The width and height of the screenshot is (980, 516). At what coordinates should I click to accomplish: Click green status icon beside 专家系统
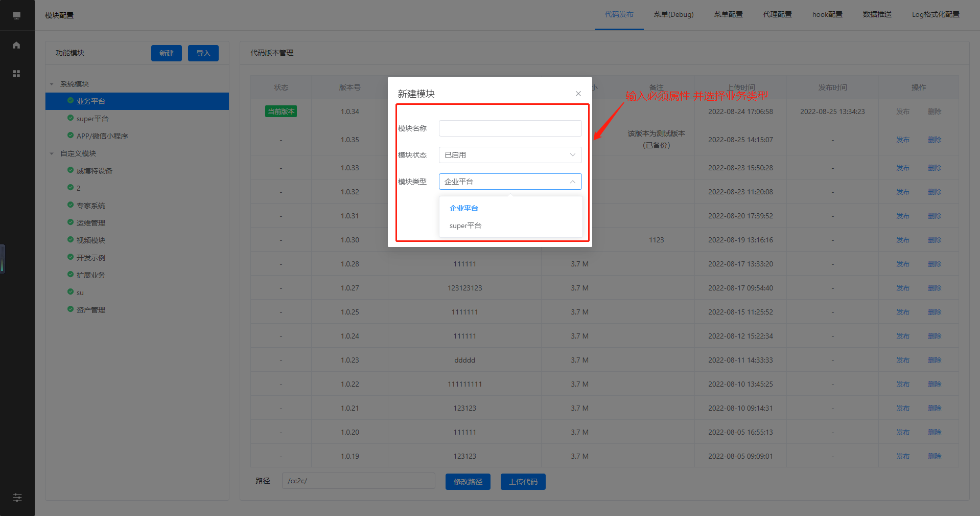pyautogui.click(x=71, y=205)
